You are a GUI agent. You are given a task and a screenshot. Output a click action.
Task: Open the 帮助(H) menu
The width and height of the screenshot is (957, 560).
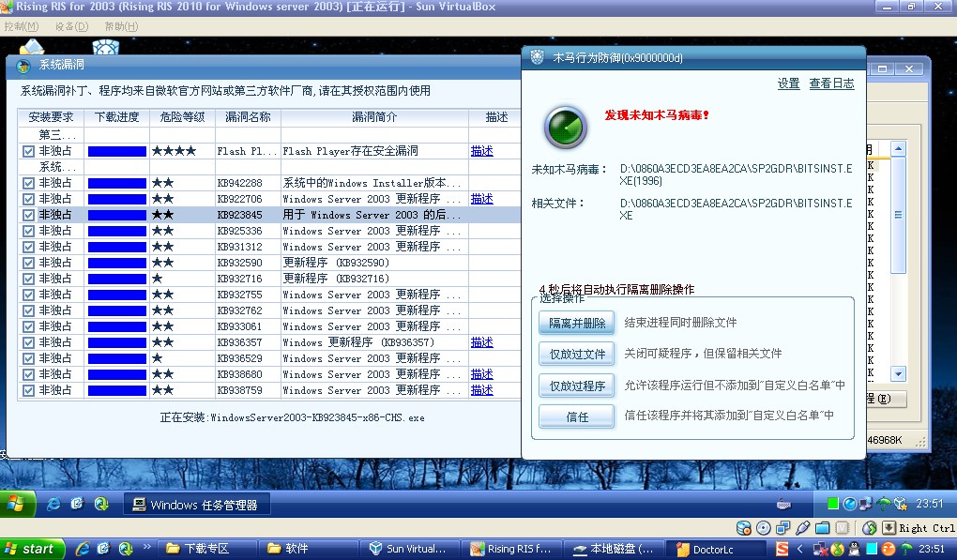coord(121,26)
